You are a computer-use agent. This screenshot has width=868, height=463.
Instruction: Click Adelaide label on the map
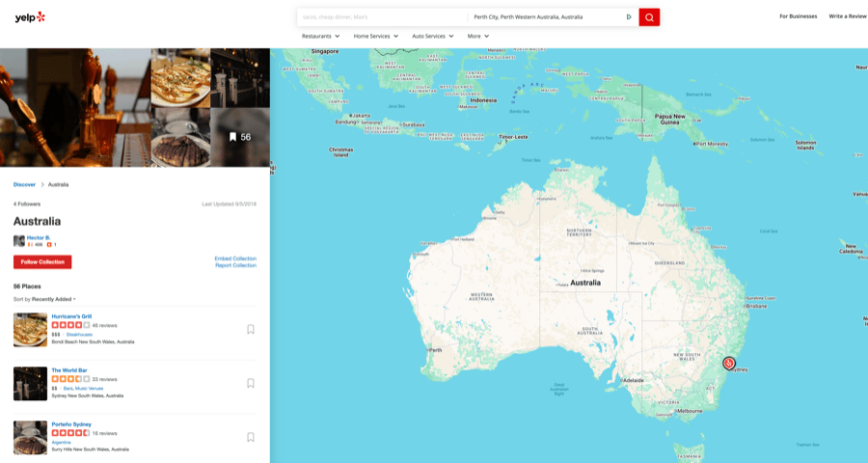point(634,380)
